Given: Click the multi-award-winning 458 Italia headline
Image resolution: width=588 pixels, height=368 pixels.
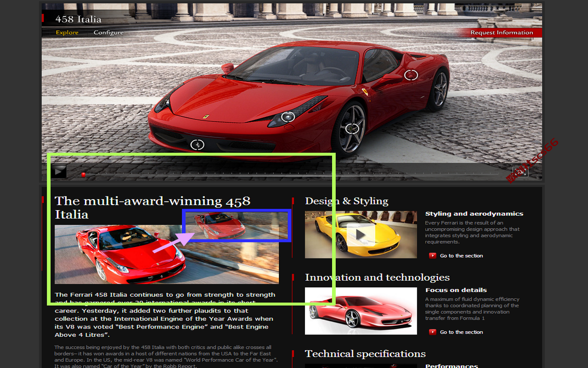Looking at the screenshot, I should (153, 207).
